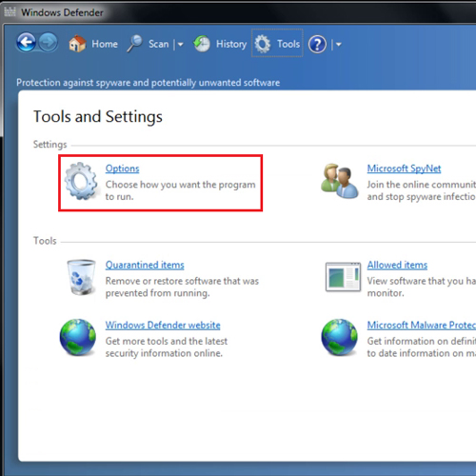
Task: Start a scan via Scan label
Action: point(158,44)
